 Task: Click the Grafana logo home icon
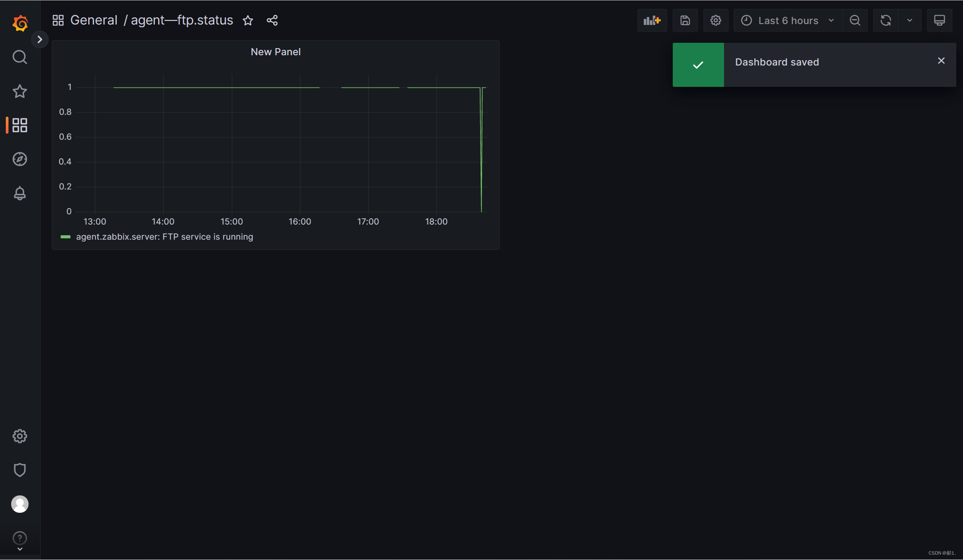pyautogui.click(x=20, y=23)
